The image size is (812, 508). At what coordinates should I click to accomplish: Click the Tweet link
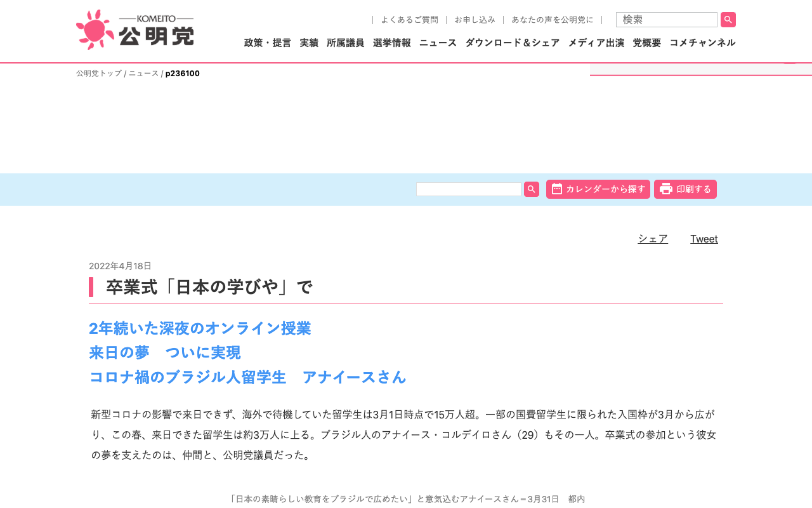(x=704, y=239)
